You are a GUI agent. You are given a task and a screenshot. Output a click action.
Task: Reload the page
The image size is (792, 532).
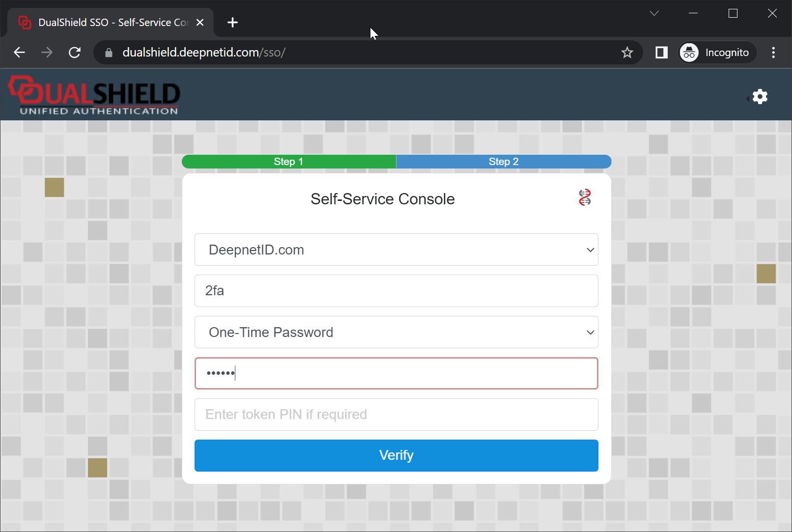coord(75,53)
